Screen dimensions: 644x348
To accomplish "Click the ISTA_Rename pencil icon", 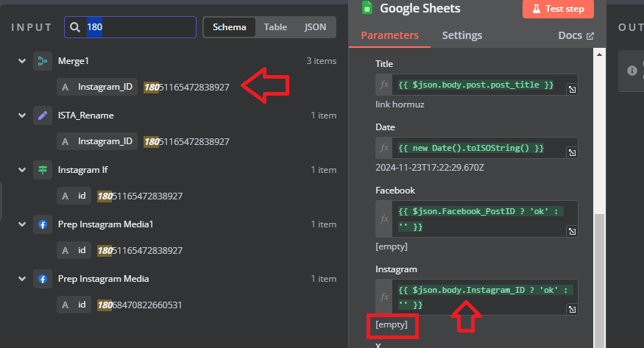I will (43, 116).
